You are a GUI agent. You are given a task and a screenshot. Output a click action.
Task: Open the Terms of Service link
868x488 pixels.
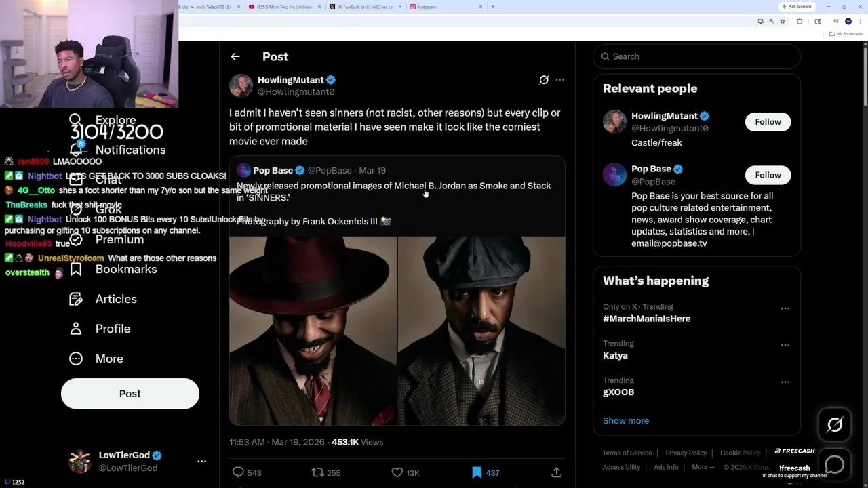627,453
